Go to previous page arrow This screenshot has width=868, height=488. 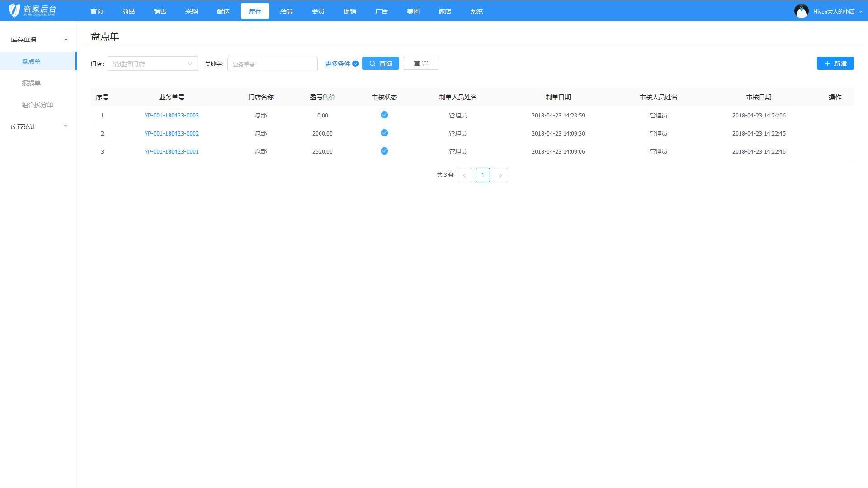pos(464,175)
